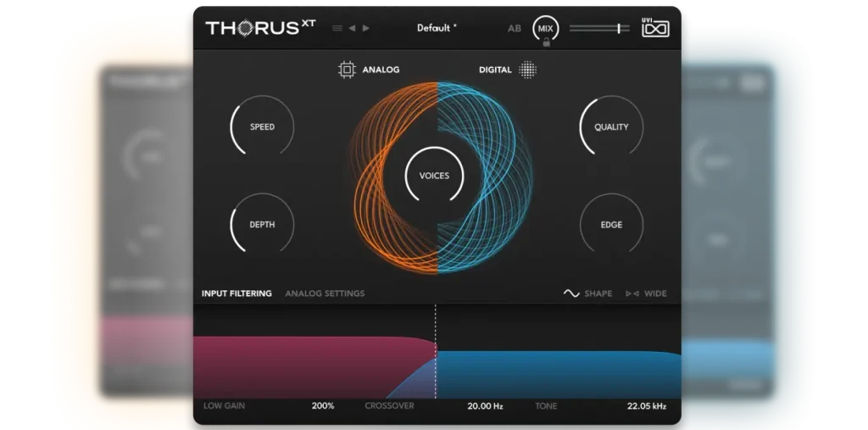
Task: Load previous preset with left arrow
Action: click(x=352, y=28)
